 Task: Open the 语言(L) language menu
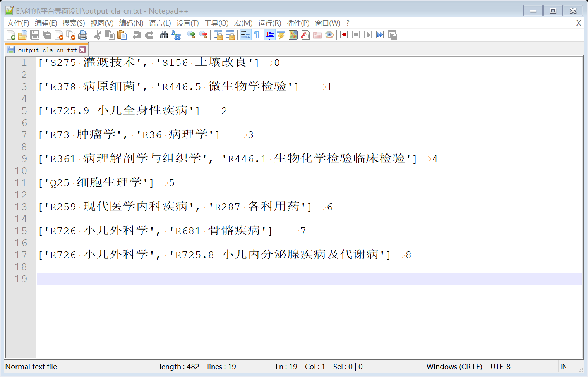click(x=159, y=23)
